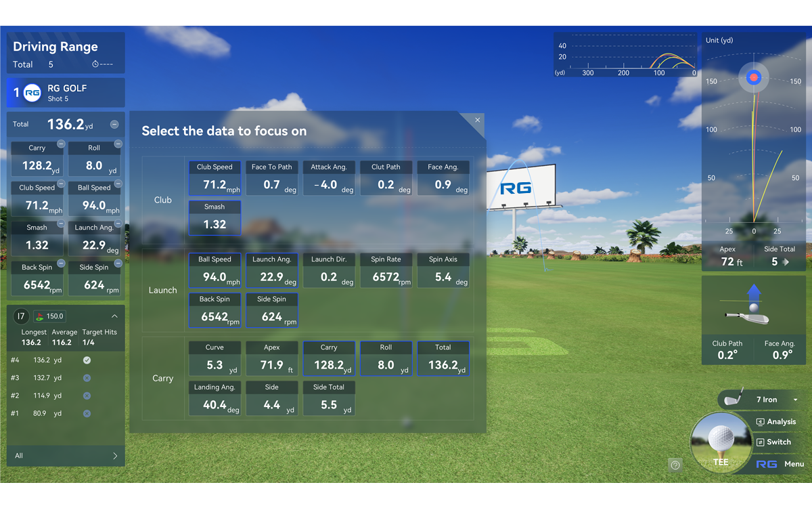812x508 pixels.
Task: Remove the Carry tile using its minus icon
Action: pos(61,144)
